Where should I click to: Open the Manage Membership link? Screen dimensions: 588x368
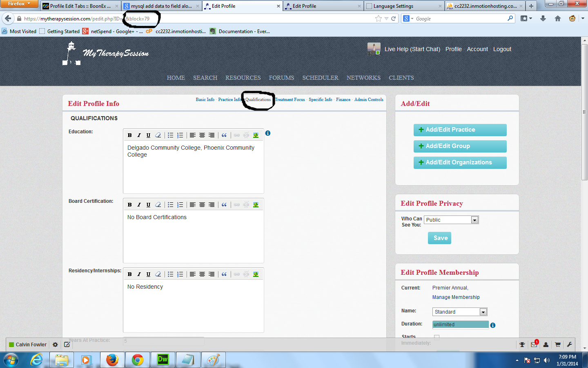(456, 297)
